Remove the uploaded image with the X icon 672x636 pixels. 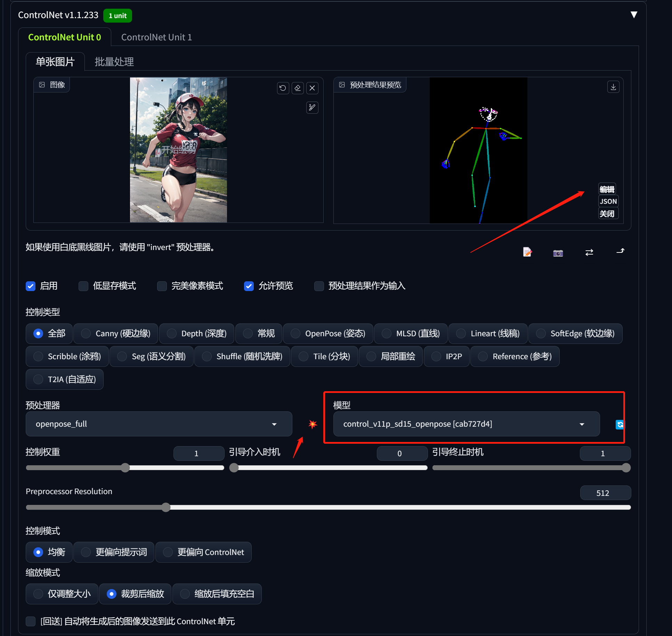tap(312, 88)
